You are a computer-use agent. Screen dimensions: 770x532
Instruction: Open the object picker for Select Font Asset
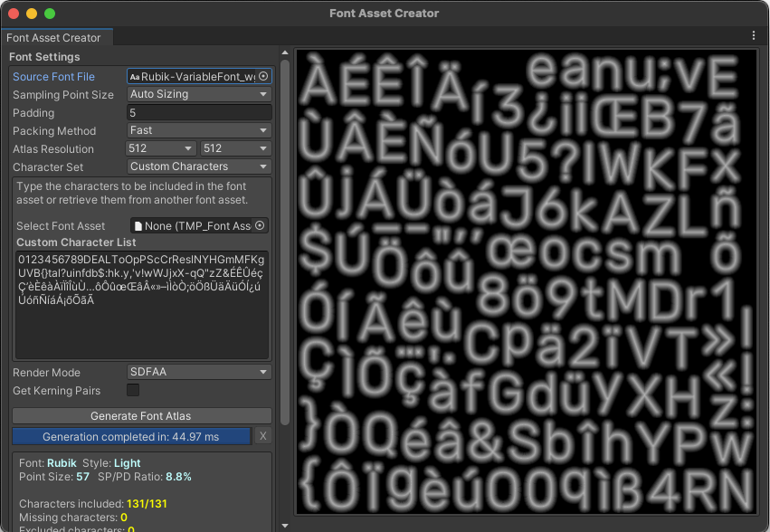(260, 225)
